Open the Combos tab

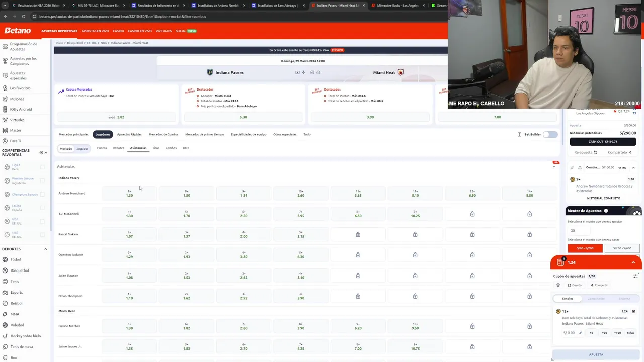(x=171, y=148)
